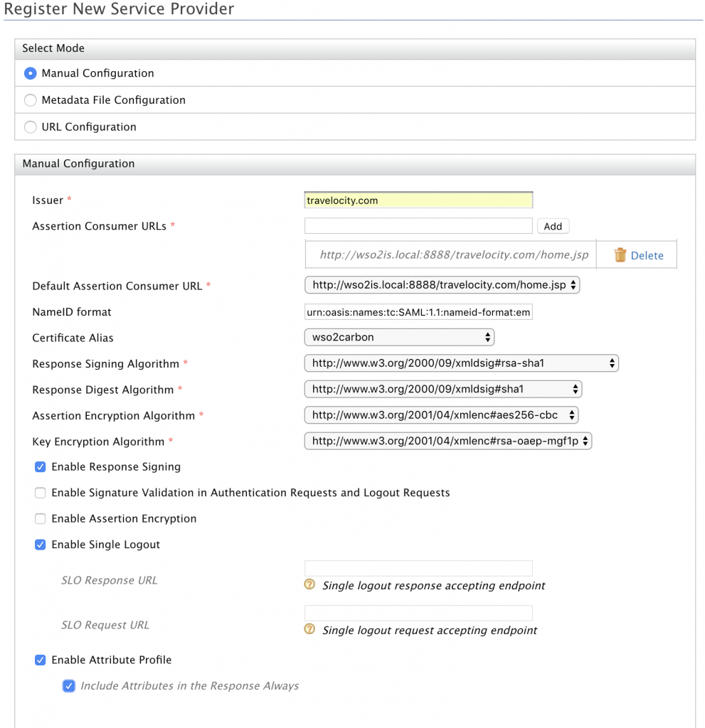Open Default Assertion Consumer URL dropdown
The width and height of the screenshot is (705, 728).
442,285
